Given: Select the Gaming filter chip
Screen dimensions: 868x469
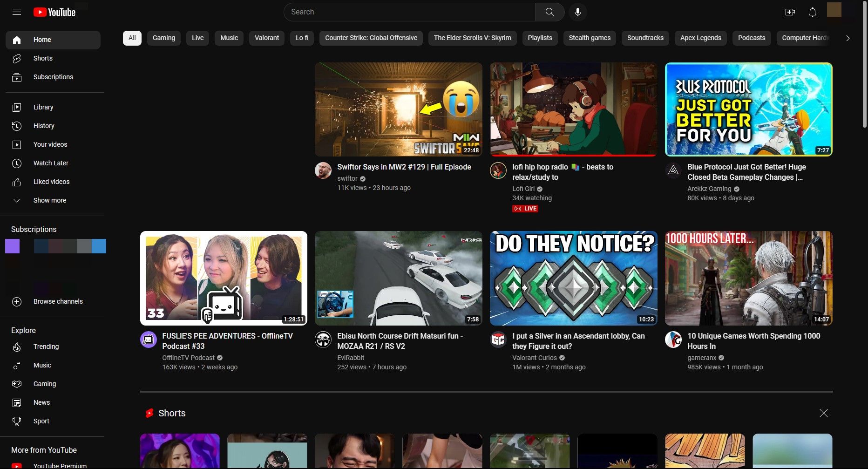Looking at the screenshot, I should point(164,38).
